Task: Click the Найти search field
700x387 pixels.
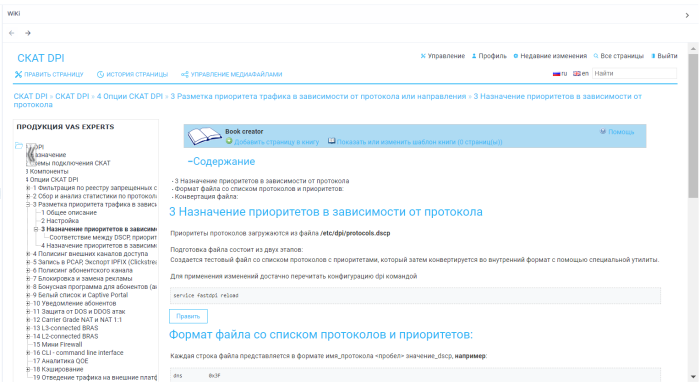Action: (x=634, y=74)
